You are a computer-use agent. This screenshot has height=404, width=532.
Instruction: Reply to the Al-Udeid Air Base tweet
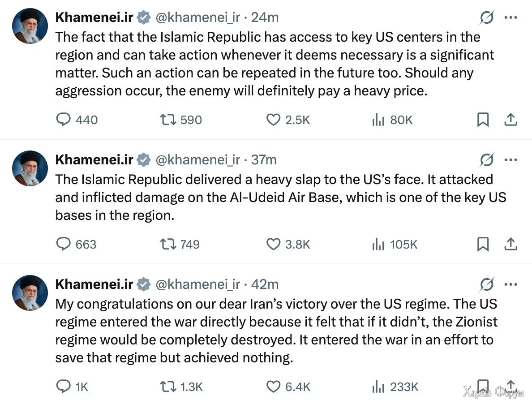64,244
